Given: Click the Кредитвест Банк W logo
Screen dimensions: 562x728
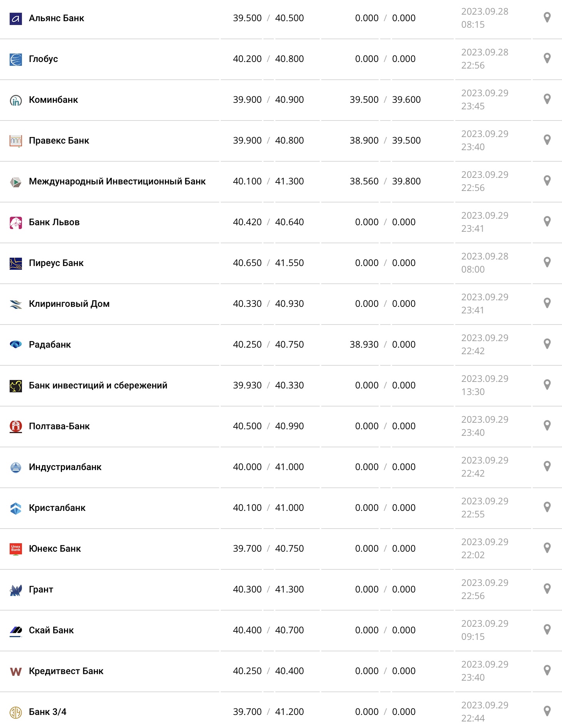Looking at the screenshot, I should (16, 671).
